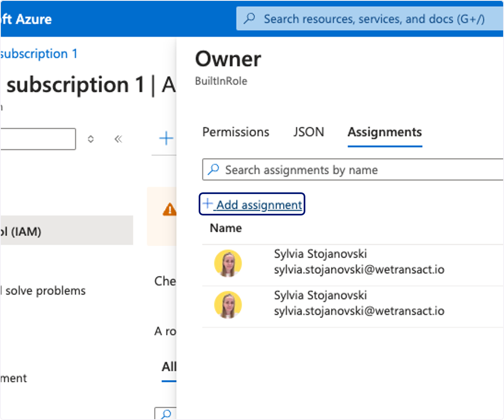Click the BuiltInRole label

[x=221, y=81]
